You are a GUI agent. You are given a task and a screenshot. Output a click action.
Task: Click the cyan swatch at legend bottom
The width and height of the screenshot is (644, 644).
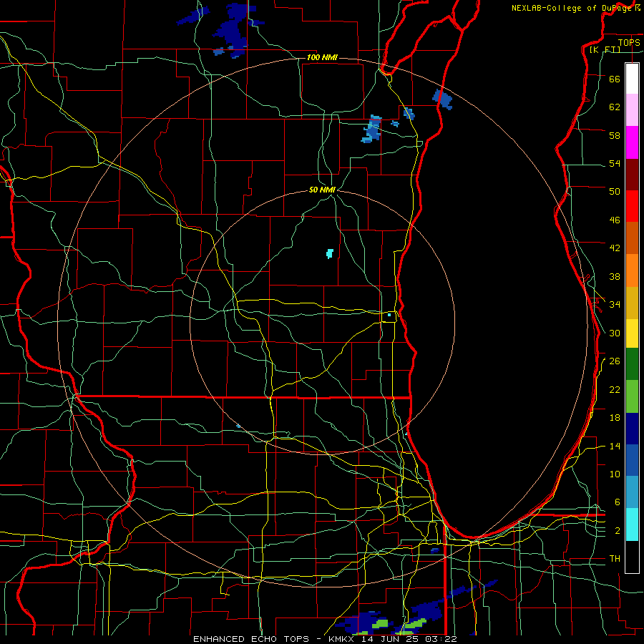pos(632,525)
